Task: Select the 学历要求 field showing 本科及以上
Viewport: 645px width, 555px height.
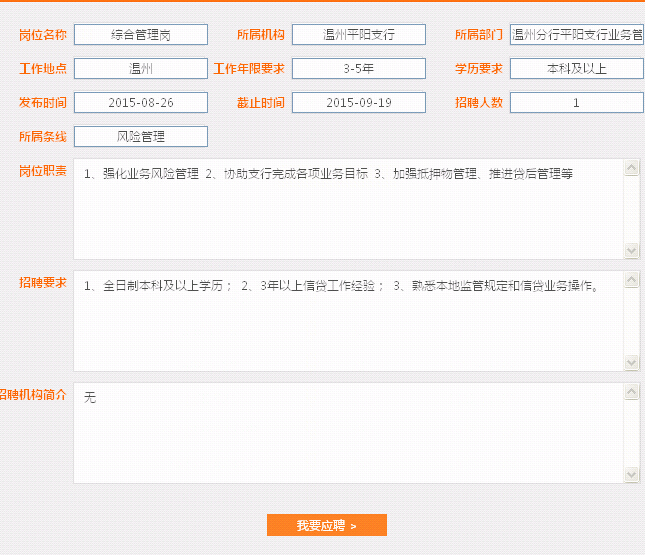Action: coord(576,69)
